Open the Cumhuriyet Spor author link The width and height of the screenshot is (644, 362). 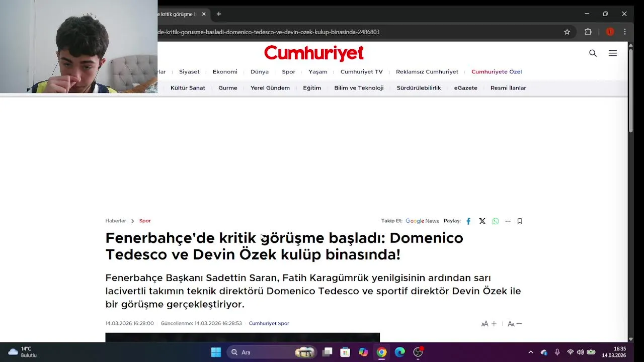[269, 323]
